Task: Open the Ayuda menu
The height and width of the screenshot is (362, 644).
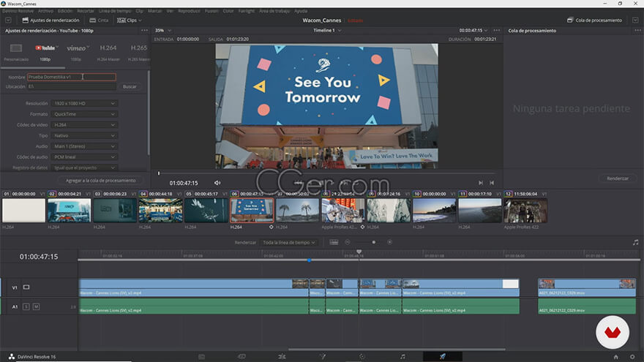Action: coord(301,11)
